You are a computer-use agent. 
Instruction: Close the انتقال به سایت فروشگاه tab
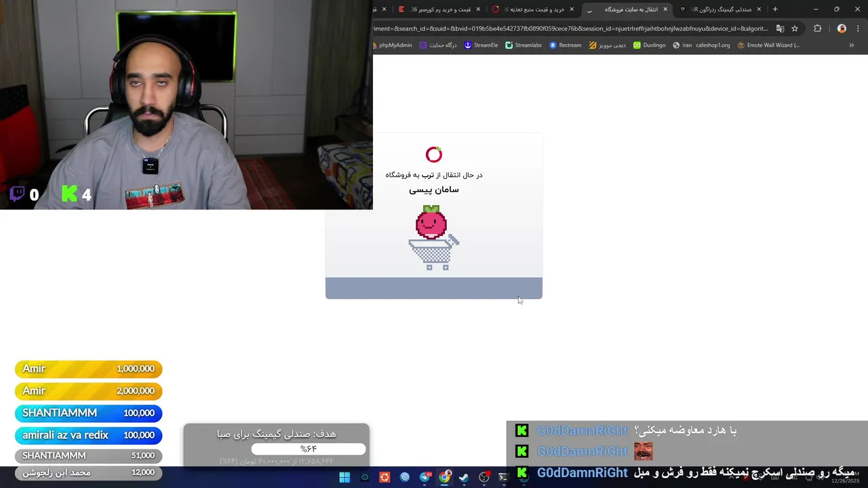(665, 9)
